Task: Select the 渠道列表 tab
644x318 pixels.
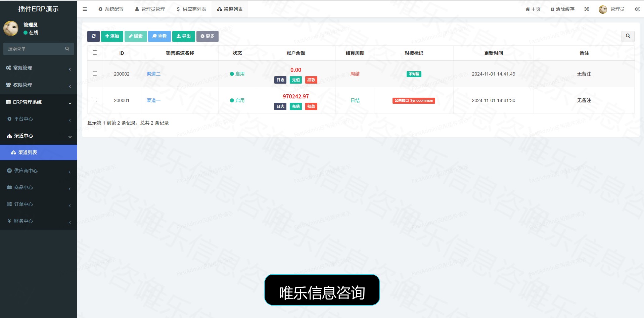Action: tap(230, 9)
